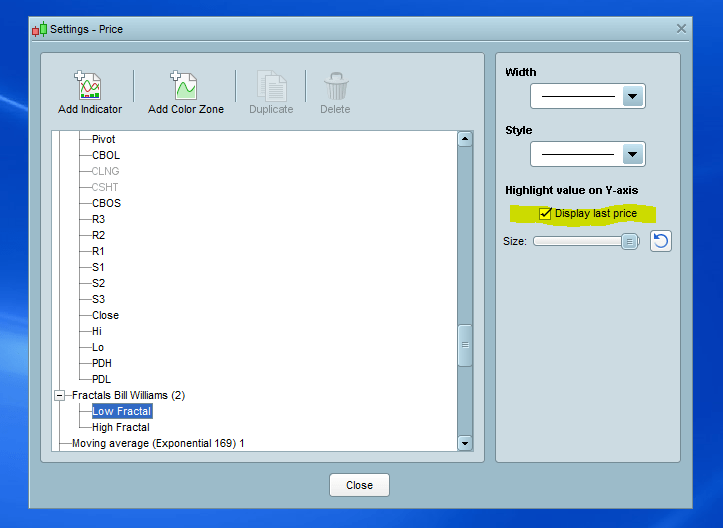
Task: Select the greyed CSHT item
Action: (105, 187)
